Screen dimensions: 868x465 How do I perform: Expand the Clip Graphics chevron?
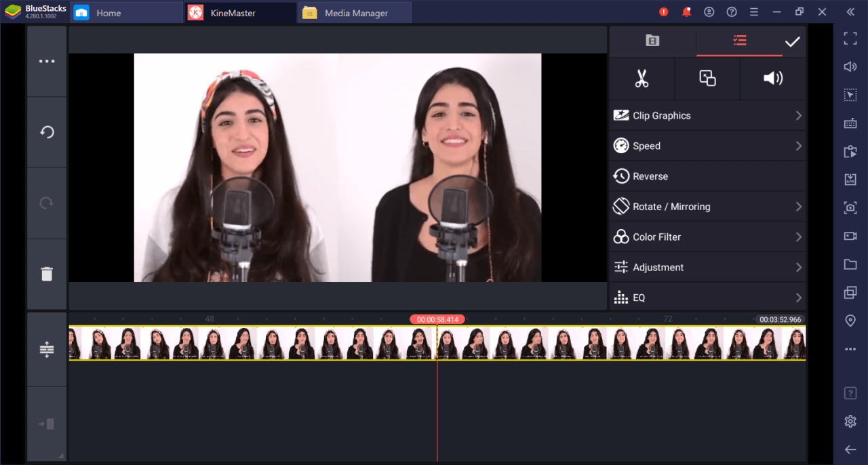pos(799,116)
